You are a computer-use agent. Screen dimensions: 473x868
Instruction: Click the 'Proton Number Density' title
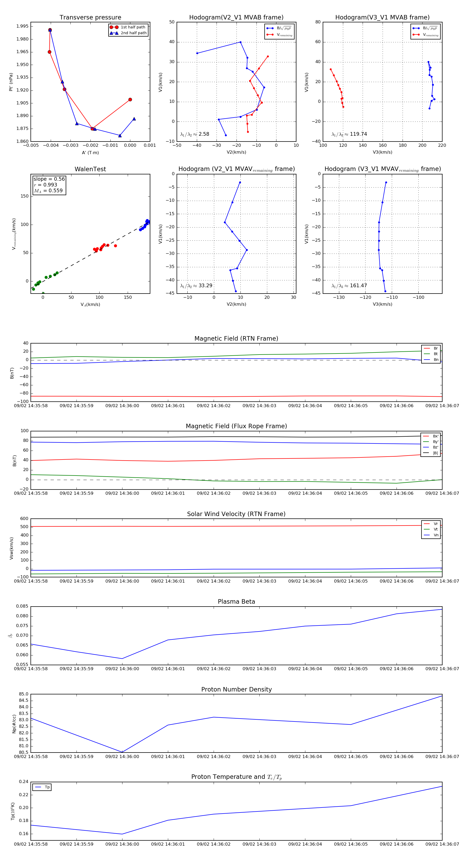(x=236, y=689)
